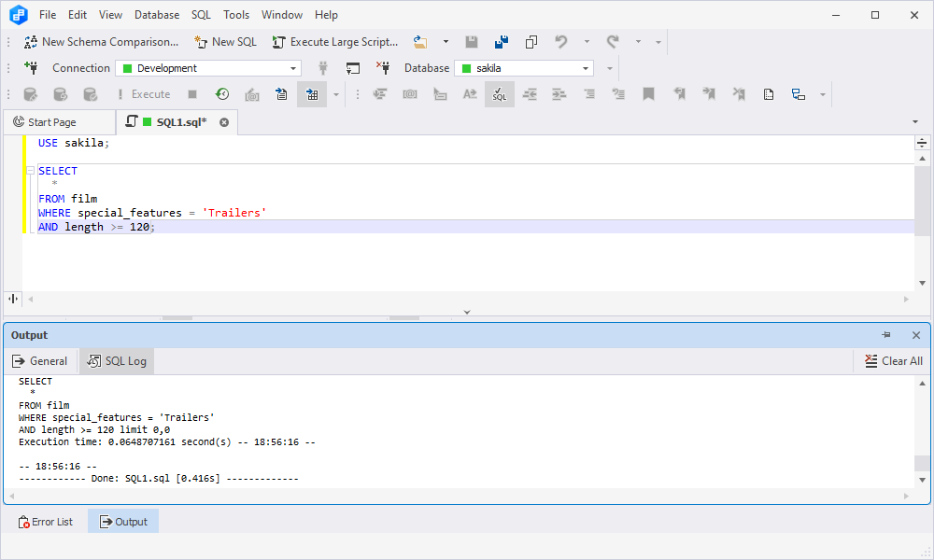The height and width of the screenshot is (560, 934).
Task: Toggle the results grid icon
Action: pyautogui.click(x=312, y=94)
